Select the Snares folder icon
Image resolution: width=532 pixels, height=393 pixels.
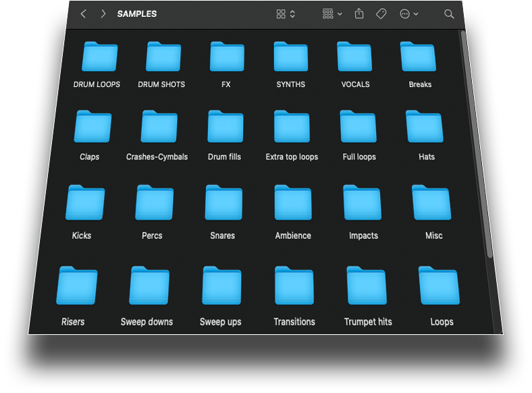point(223,203)
